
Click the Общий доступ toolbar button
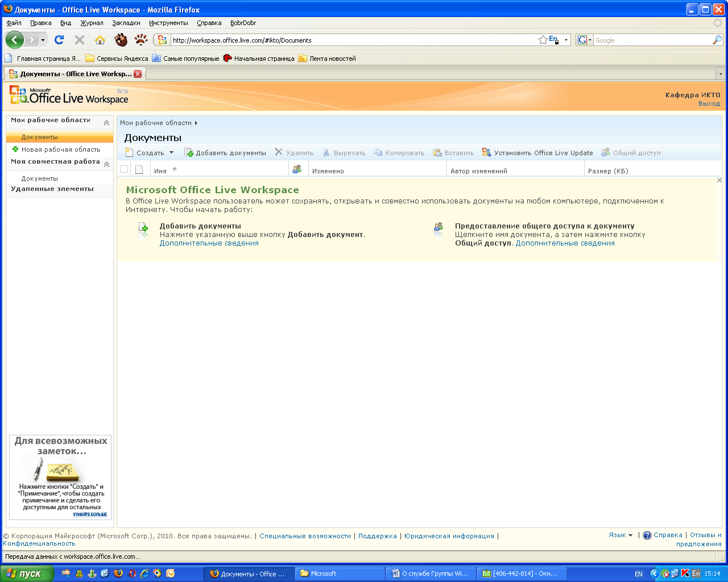pyautogui.click(x=631, y=152)
